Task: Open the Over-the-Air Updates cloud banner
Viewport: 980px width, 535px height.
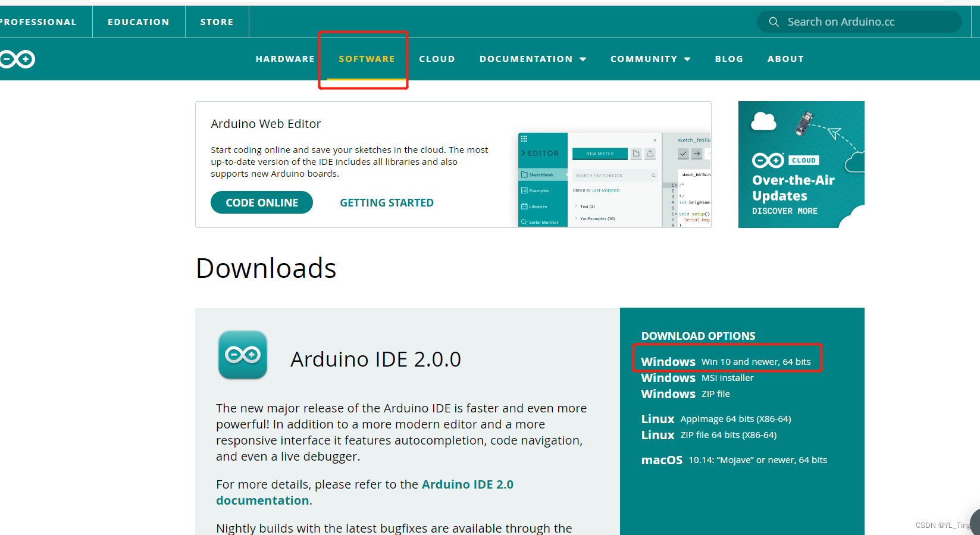Action: click(801, 164)
